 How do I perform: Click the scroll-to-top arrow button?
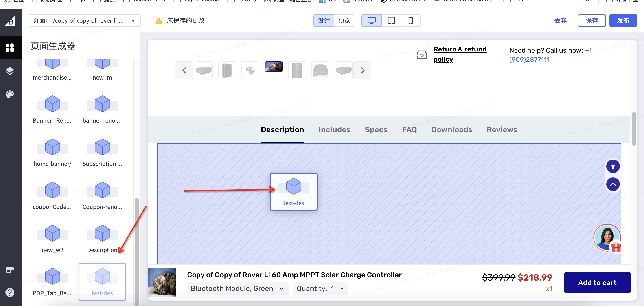coord(613,184)
